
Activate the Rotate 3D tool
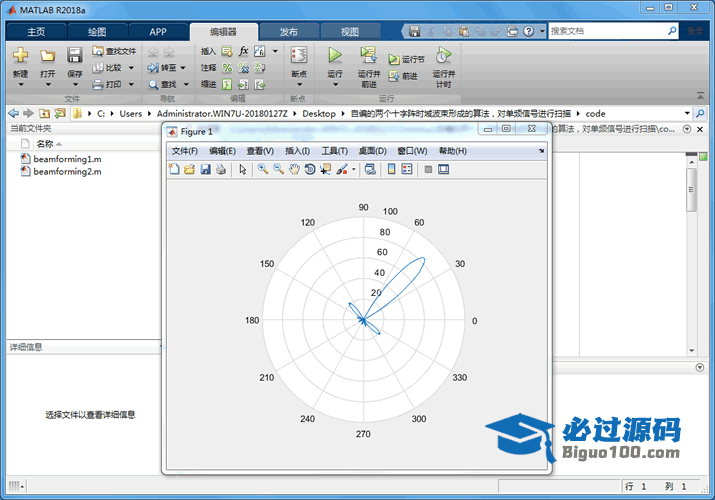click(x=310, y=170)
